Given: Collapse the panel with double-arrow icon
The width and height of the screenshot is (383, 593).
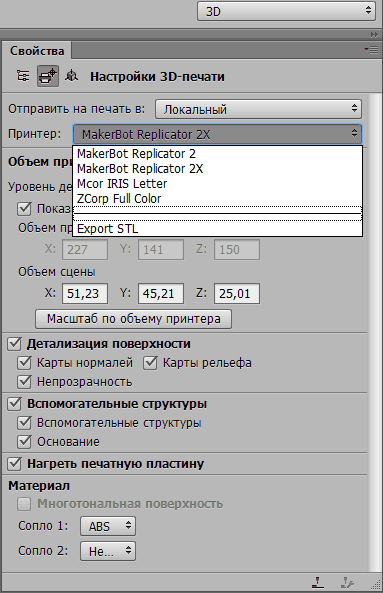Looking at the screenshot, I should tap(374, 34).
